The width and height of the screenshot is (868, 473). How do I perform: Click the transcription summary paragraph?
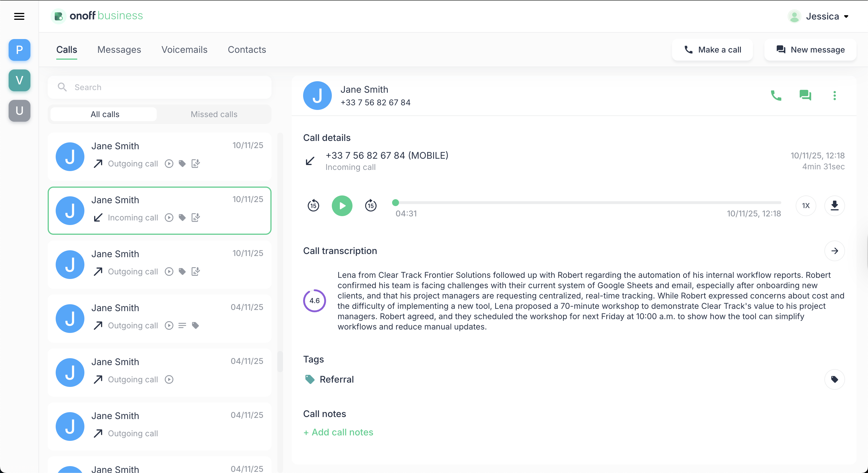pos(591,301)
